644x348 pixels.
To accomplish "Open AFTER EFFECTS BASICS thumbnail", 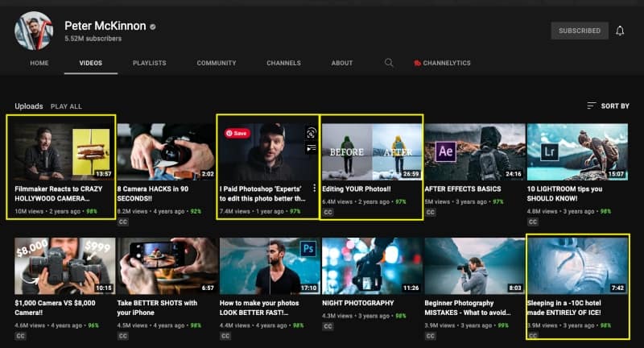I will (474, 151).
